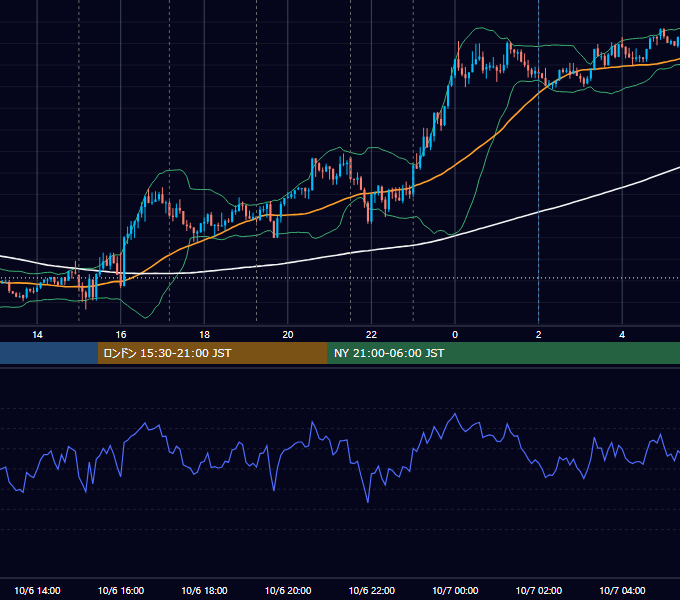Click the 10/6 18:00 date label
The image size is (680, 600).
(204, 590)
